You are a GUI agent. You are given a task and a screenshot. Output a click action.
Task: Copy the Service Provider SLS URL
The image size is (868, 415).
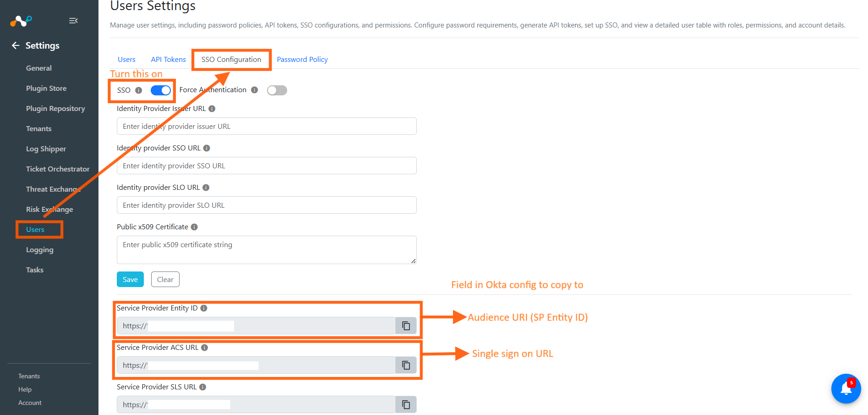406,404
